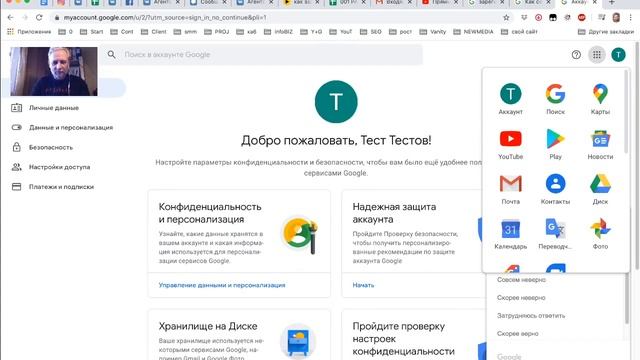Click the search magnifier icon

coord(111,54)
